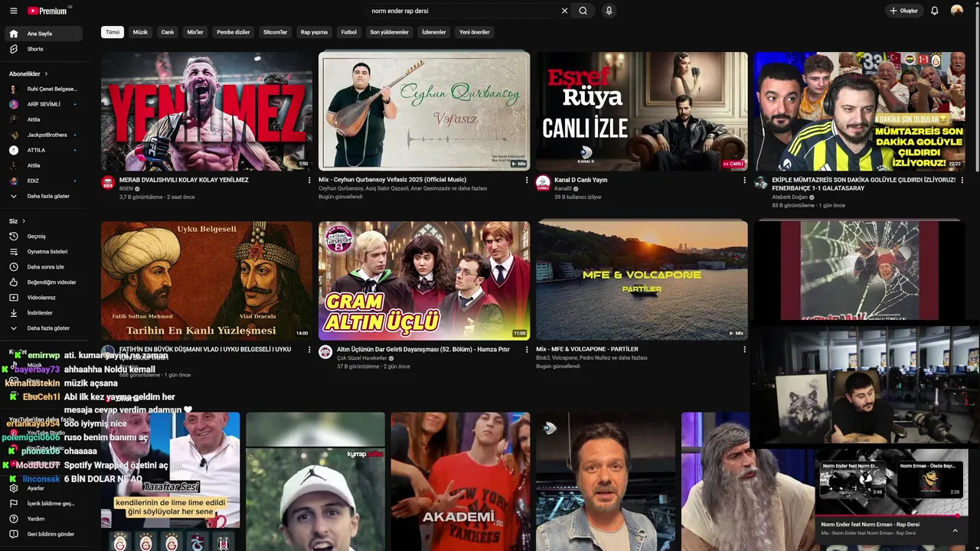The height and width of the screenshot is (551, 980).
Task: Open options menu for Ceyhun Qurbansoy mix
Action: click(x=527, y=181)
